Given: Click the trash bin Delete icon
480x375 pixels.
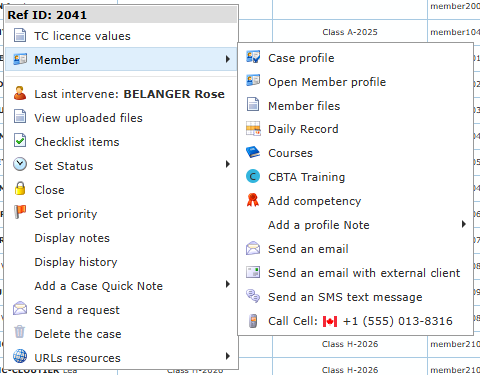Looking at the screenshot, I should click(x=20, y=332).
